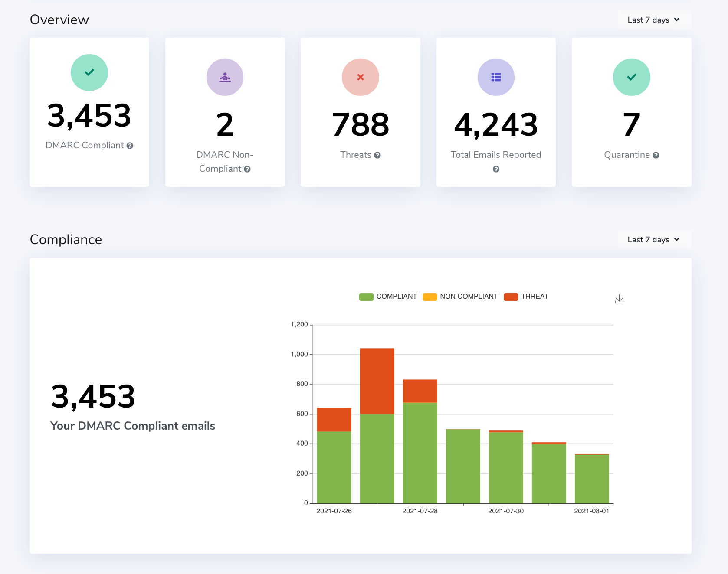Open Compliance Last 7 days dropdown
Screen dimensions: 728x574
pyautogui.click(x=654, y=240)
